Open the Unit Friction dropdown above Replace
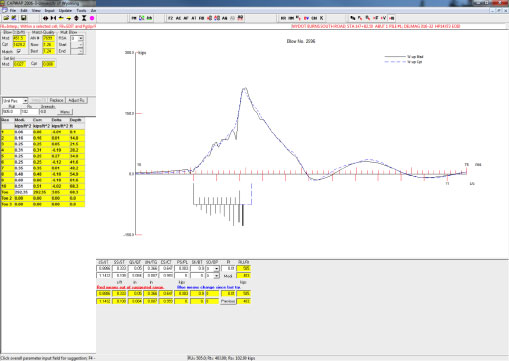Image resolution: width=509 pixels, height=361 pixels. (x=25, y=101)
